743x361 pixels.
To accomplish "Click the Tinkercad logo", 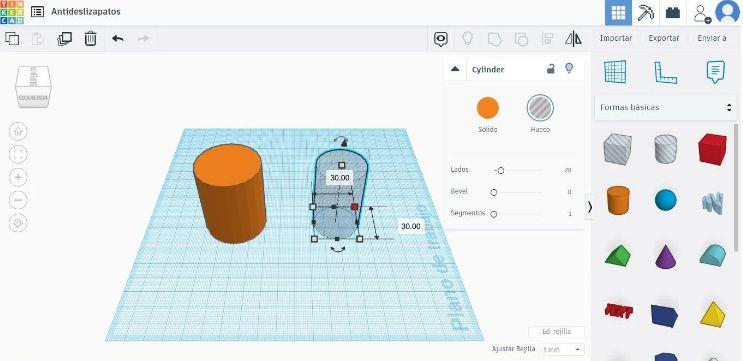I will point(12,12).
